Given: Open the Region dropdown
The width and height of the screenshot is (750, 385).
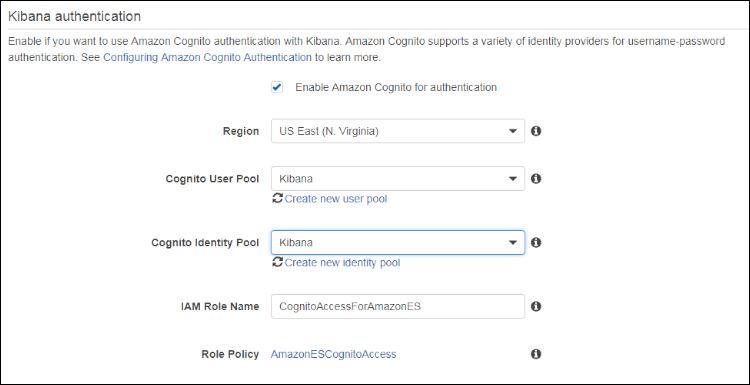Looking at the screenshot, I should (x=398, y=131).
